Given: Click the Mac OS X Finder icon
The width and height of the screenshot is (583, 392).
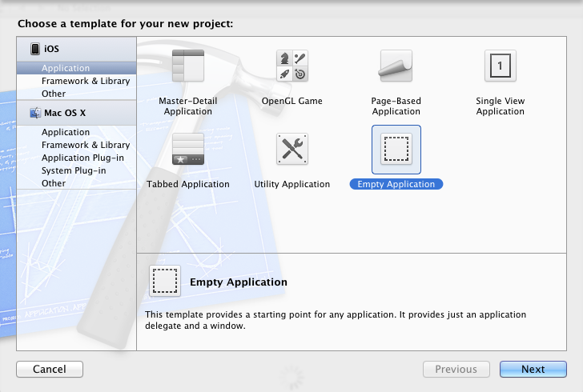Looking at the screenshot, I should click(x=35, y=113).
